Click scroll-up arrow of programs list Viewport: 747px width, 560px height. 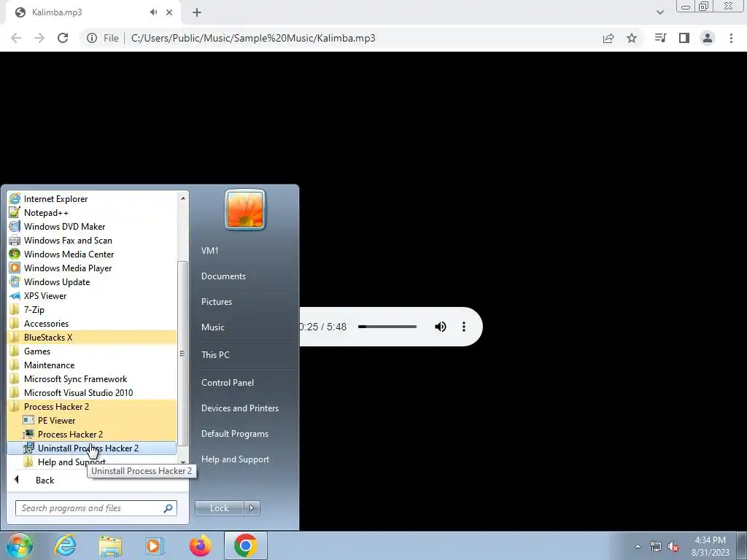183,198
